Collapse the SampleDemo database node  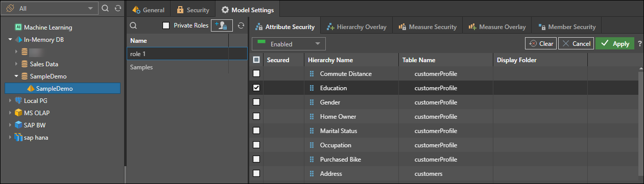tap(17, 76)
